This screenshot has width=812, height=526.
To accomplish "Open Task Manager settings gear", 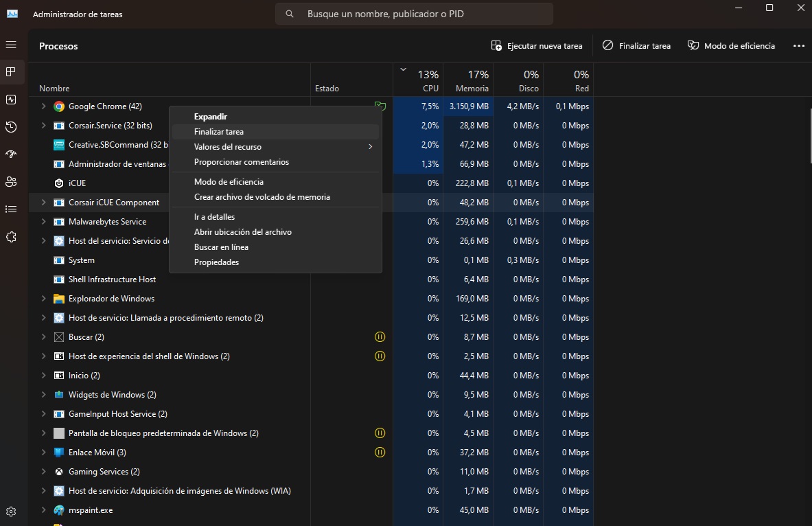I will 11,512.
